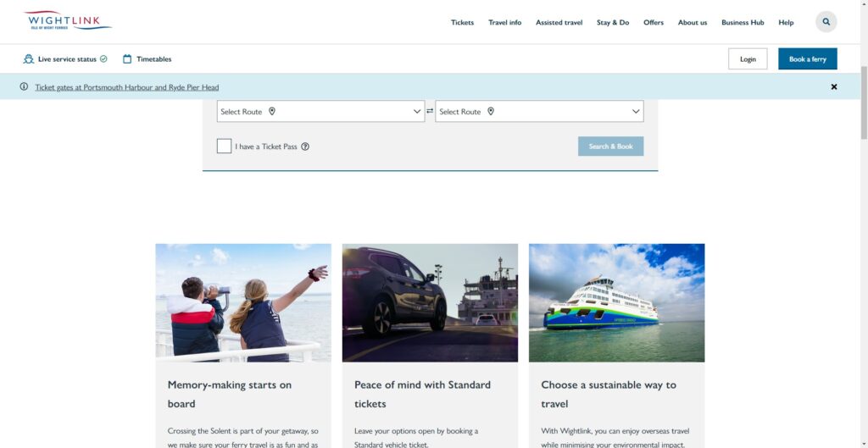This screenshot has width=868, height=448.
Task: Click the Book a ferry button
Action: 807,59
